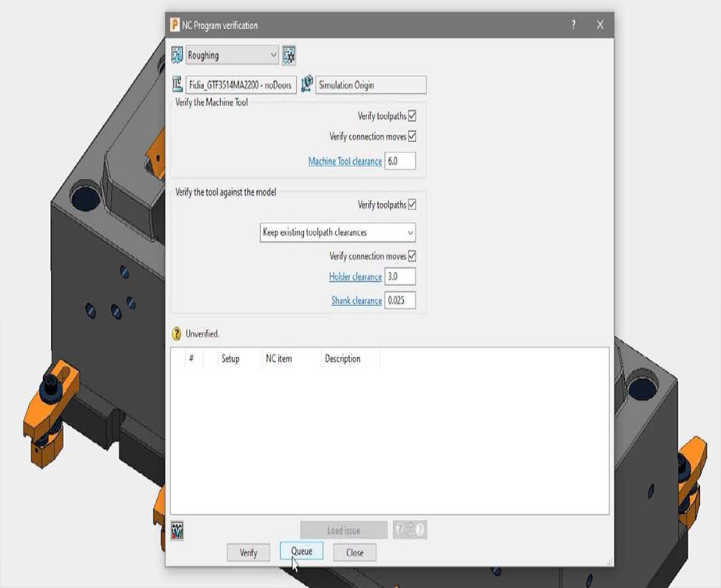Click the NC program icon beside Roughing dropdown
Image resolution: width=721 pixels, height=588 pixels.
[x=177, y=55]
